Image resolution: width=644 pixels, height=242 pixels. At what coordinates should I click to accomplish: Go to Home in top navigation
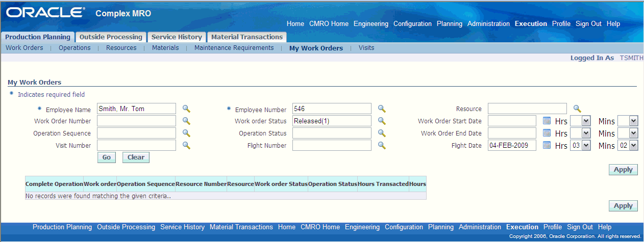click(295, 23)
